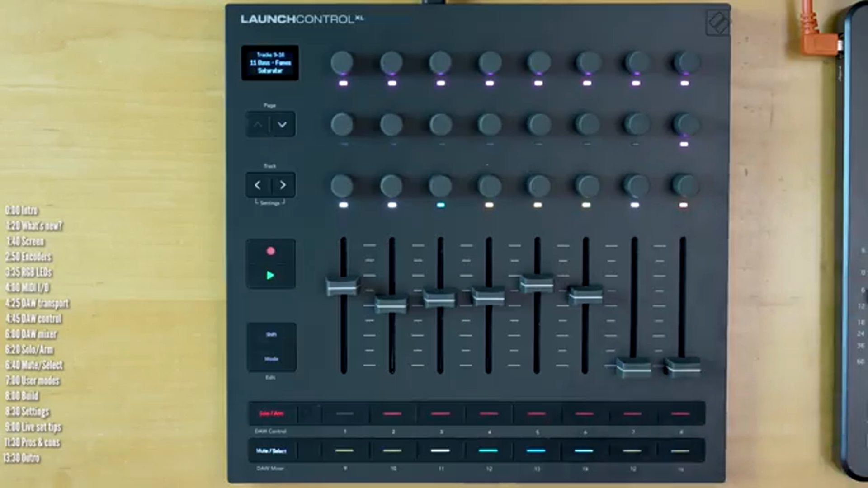
Task: Click the white-lit button above number 11
Action: pyautogui.click(x=441, y=451)
